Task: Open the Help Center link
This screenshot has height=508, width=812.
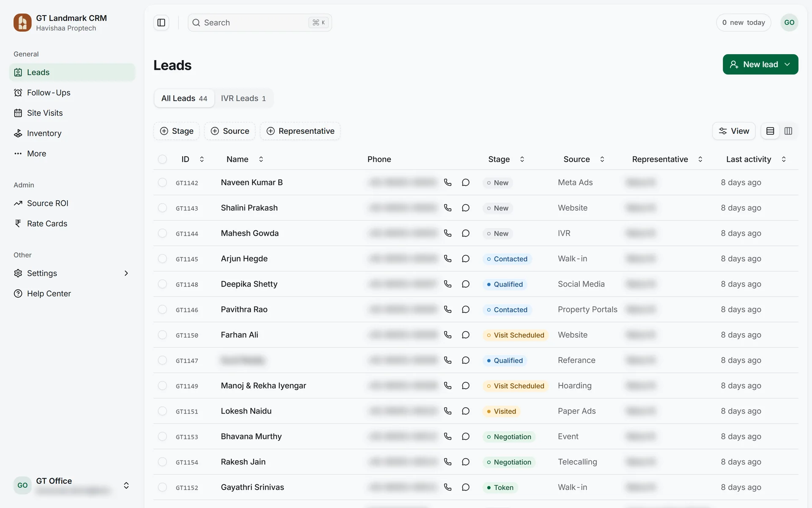Action: coord(72,294)
